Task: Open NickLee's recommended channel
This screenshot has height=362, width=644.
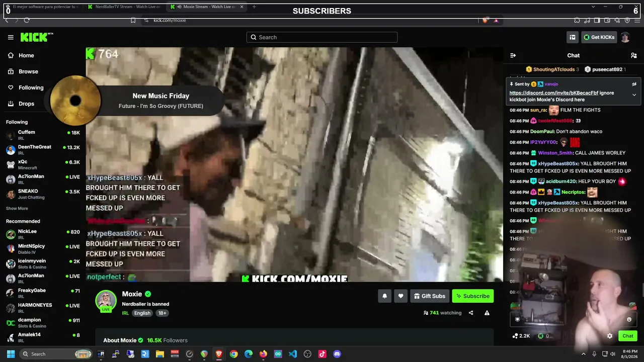Action: click(43, 234)
